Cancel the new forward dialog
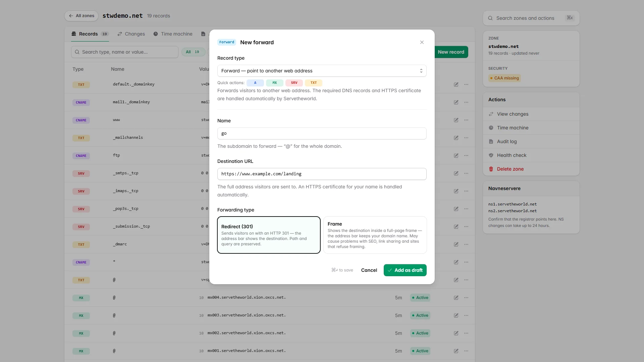 pos(369,270)
